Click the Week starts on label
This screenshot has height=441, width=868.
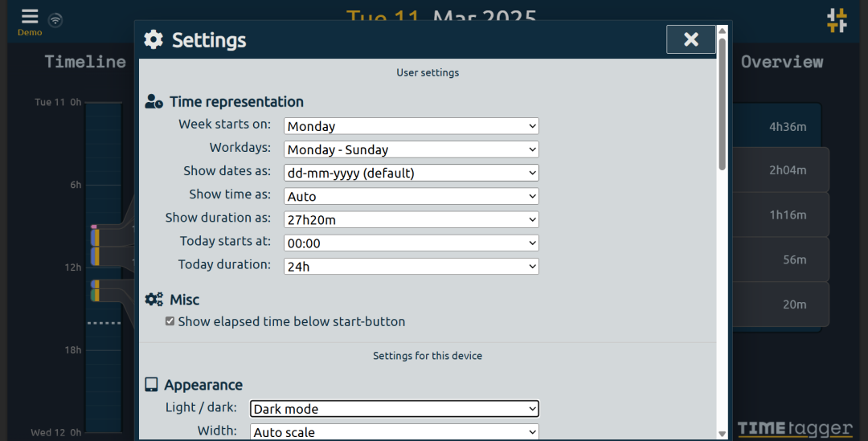pyautogui.click(x=225, y=124)
